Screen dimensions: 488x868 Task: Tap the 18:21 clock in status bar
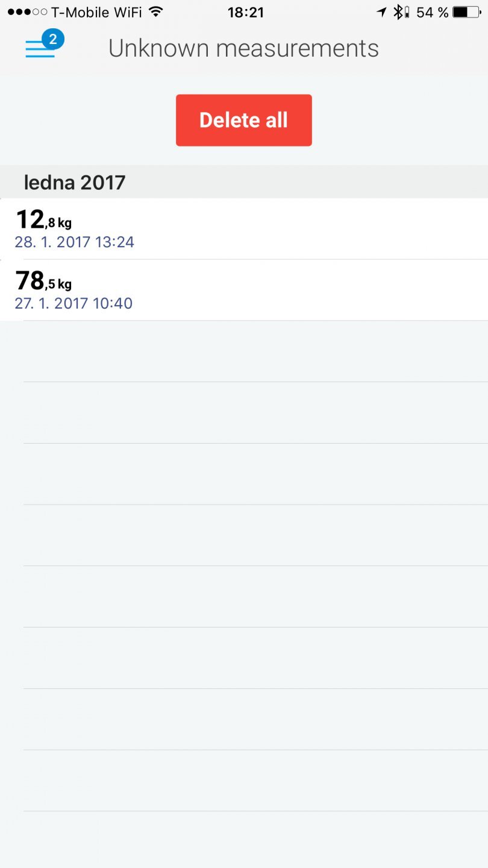tap(246, 12)
